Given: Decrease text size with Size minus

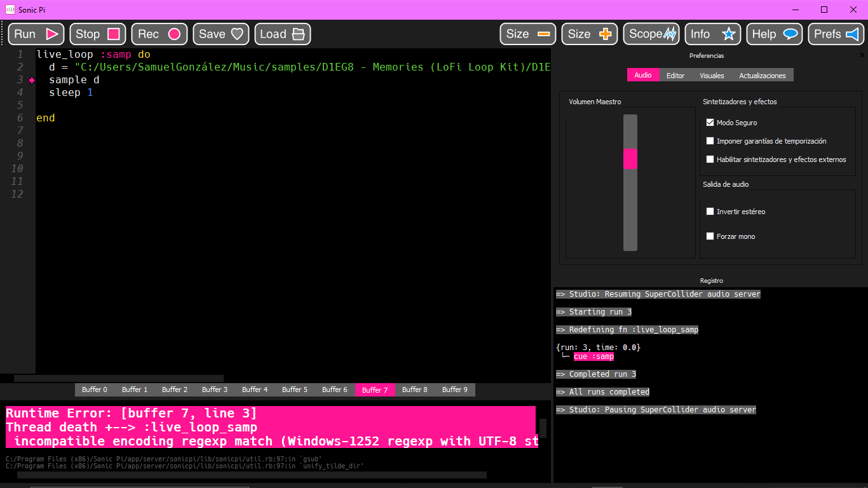Looking at the screenshot, I should [528, 34].
